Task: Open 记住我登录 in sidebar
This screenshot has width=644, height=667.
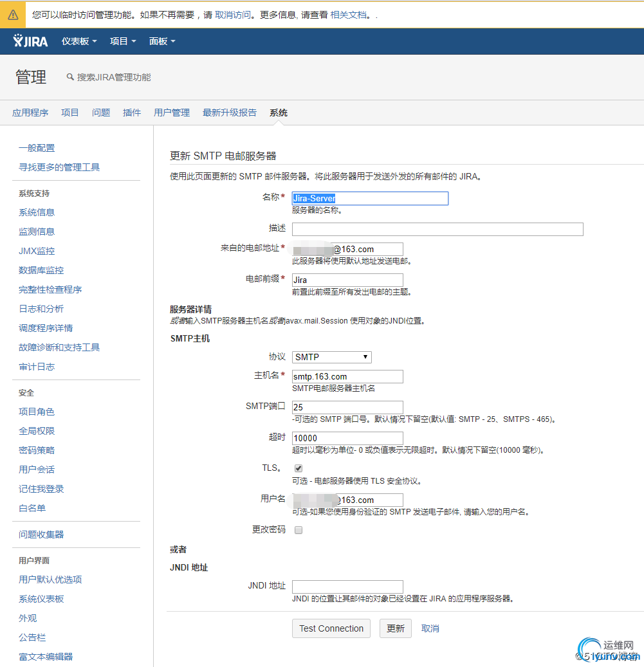Action: pos(41,489)
